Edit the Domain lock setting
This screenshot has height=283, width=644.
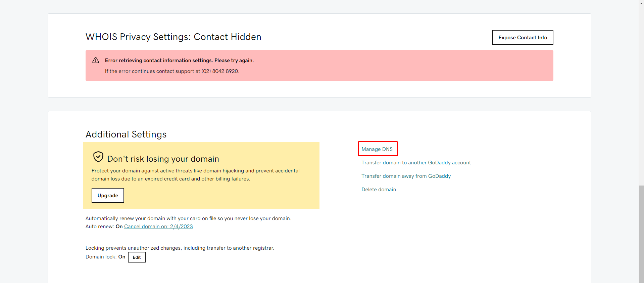[137, 257]
